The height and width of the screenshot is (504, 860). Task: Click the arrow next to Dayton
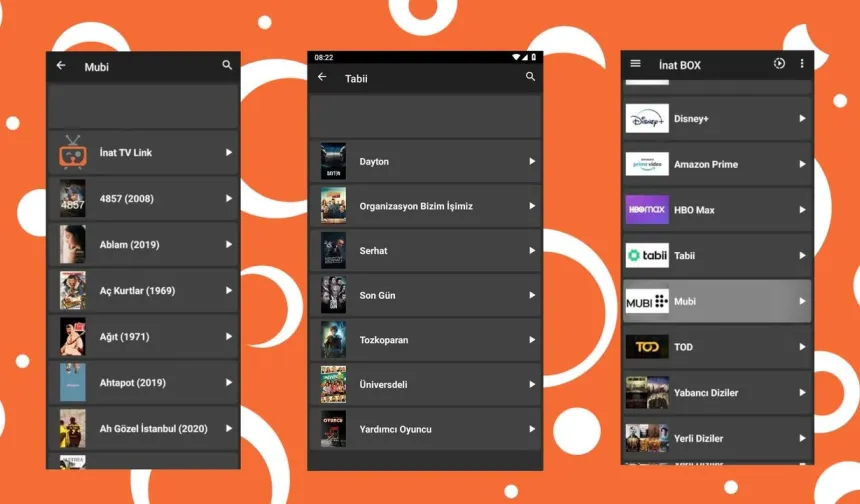point(532,162)
